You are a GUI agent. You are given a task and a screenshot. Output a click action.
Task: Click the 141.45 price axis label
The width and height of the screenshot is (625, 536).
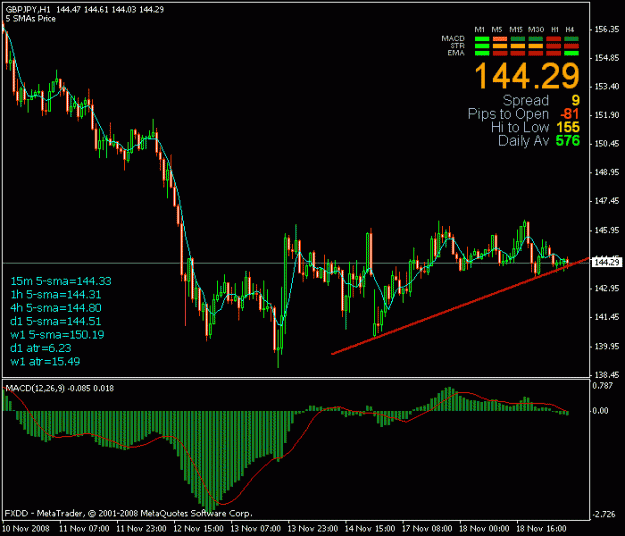pos(607,317)
